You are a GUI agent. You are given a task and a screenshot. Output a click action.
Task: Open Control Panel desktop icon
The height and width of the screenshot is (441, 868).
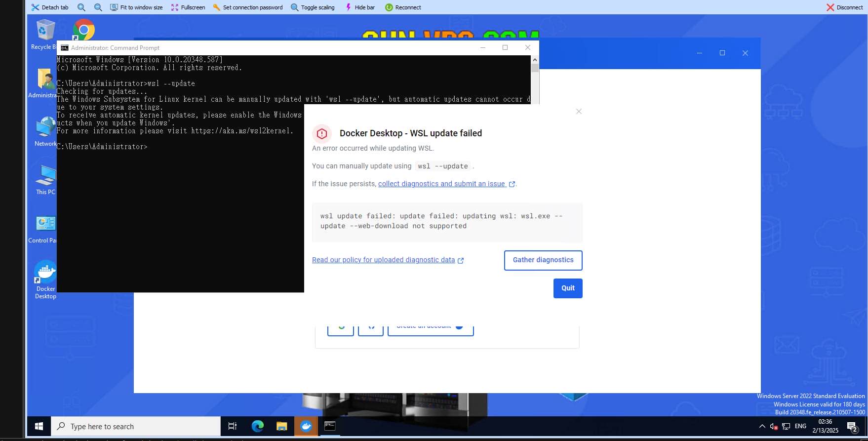coord(43,228)
